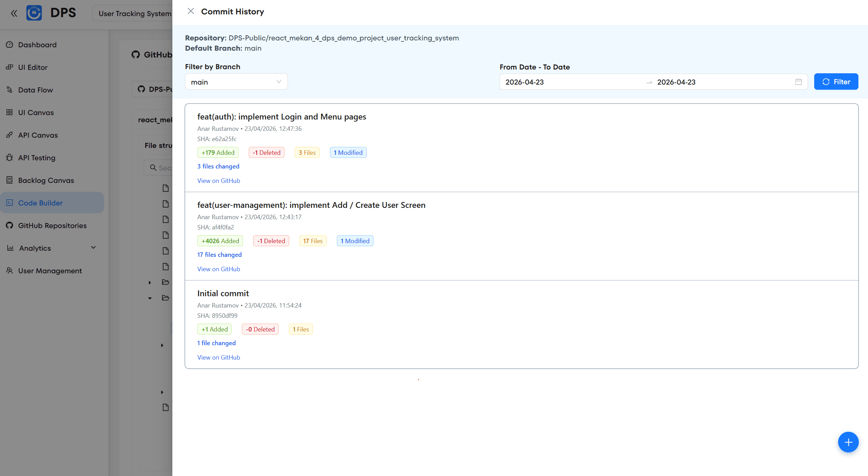Open '1 file changed' link
The height and width of the screenshot is (476, 868).
(x=217, y=343)
